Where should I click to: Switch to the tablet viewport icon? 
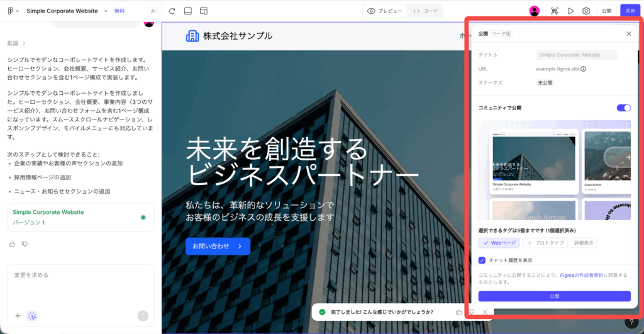[187, 11]
